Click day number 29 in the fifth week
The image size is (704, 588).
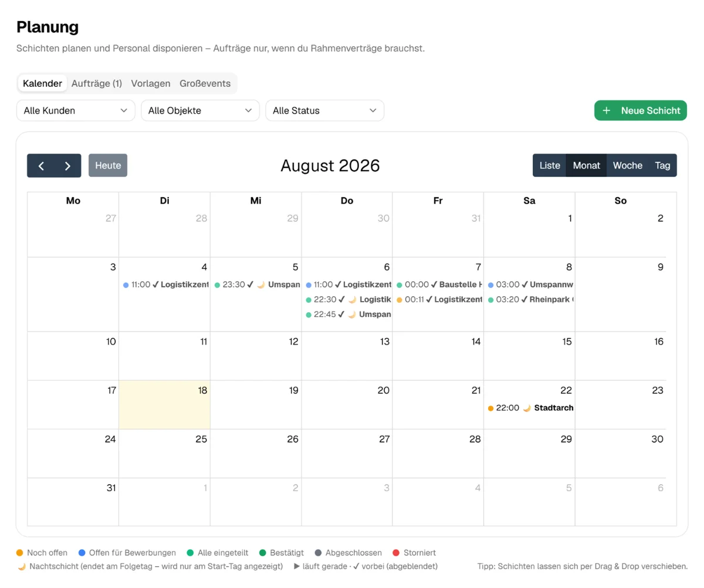[x=566, y=439]
